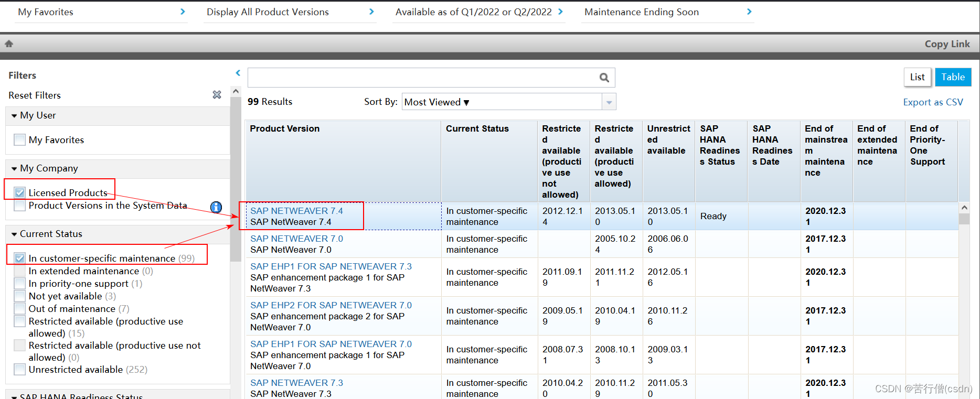The image size is (980, 399).
Task: Open SAP EHP2 FOR SAP NETWEAVER 7.0 link
Action: [331, 305]
